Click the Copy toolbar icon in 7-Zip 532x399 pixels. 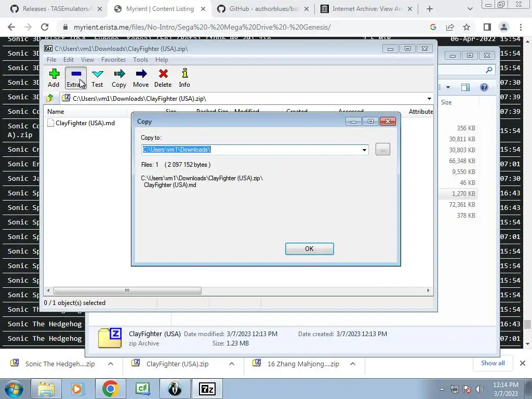[x=119, y=78]
